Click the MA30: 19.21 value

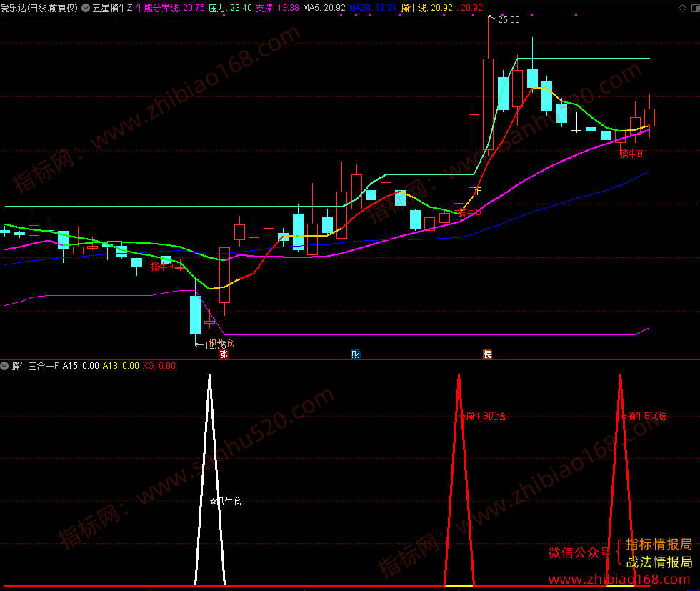[373, 8]
